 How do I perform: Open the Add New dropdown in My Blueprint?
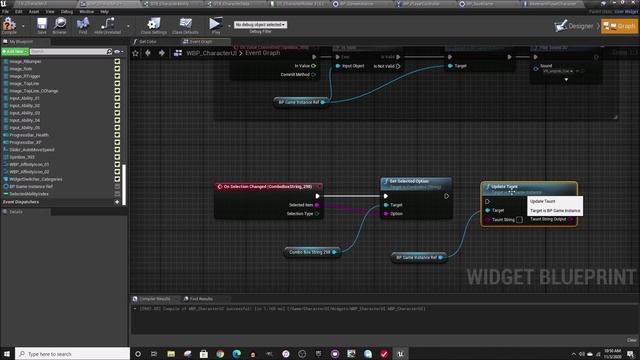15,52
